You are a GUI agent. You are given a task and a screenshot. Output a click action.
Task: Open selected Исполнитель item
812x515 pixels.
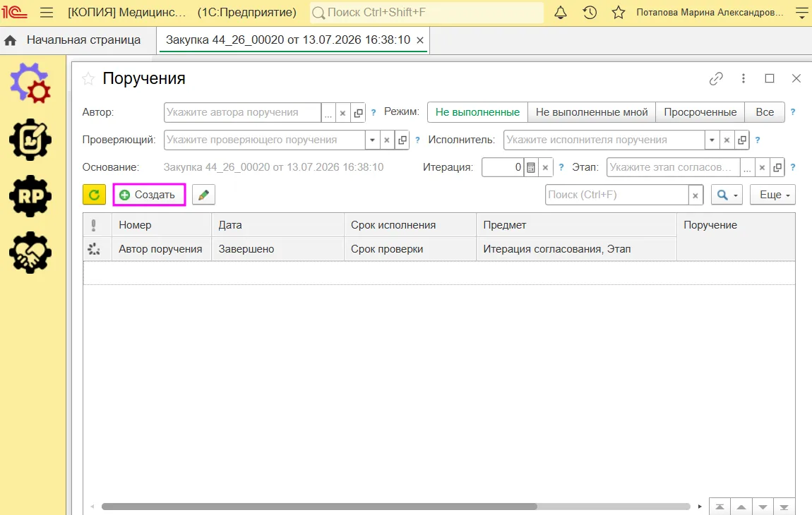click(x=742, y=140)
